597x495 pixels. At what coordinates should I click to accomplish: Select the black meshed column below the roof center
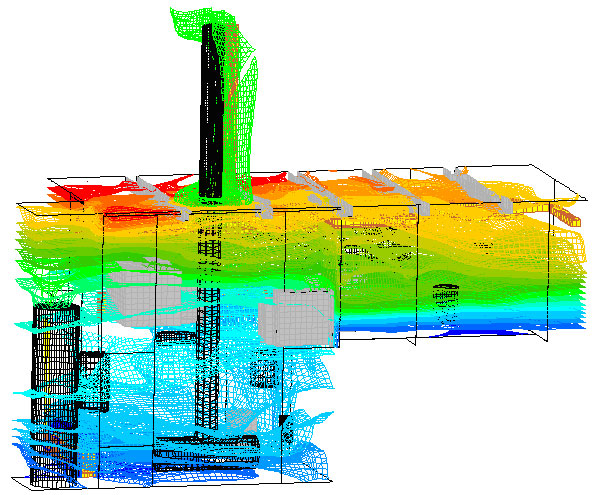pos(208,324)
